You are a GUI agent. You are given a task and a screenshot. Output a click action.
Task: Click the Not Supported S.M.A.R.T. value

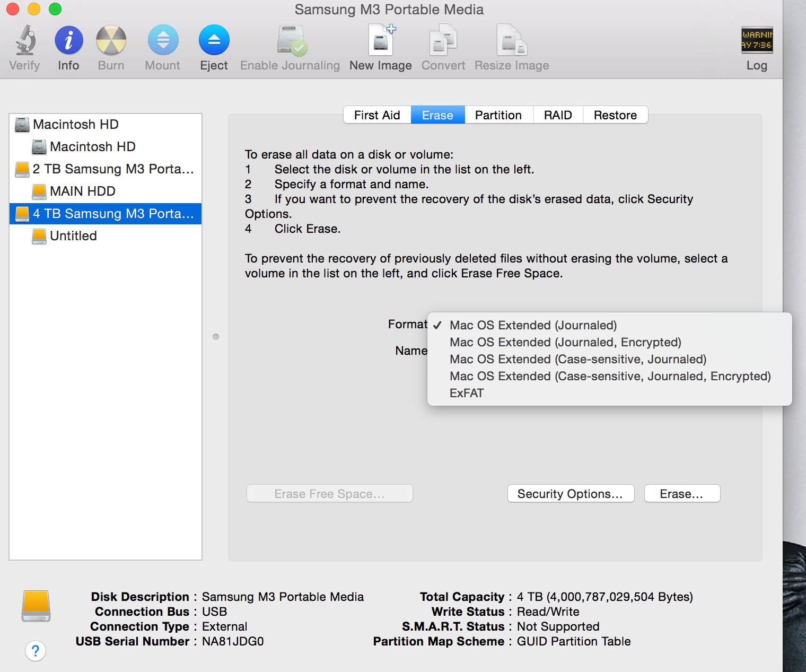tap(558, 626)
